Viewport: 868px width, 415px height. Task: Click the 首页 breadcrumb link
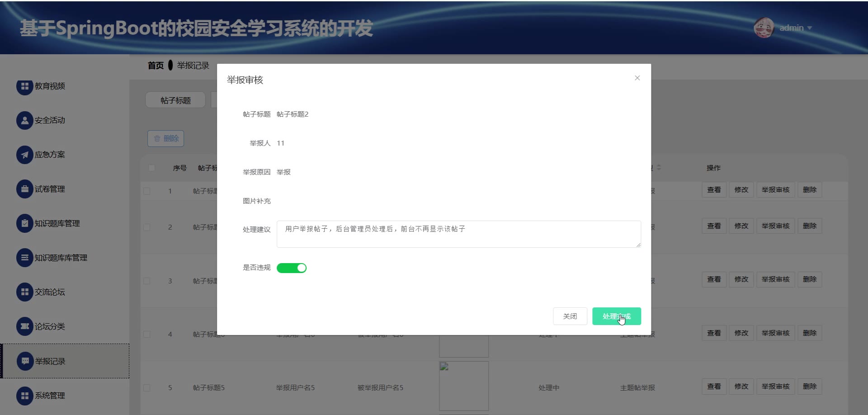(x=156, y=66)
